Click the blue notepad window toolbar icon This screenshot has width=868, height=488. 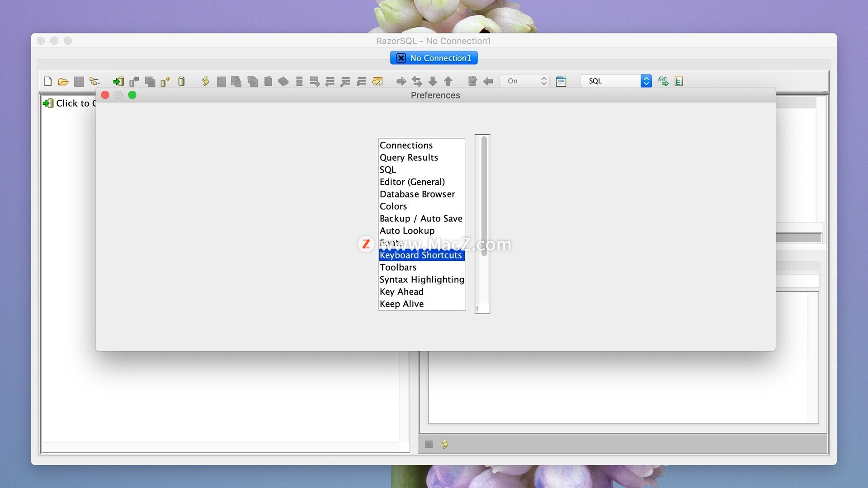[561, 81]
